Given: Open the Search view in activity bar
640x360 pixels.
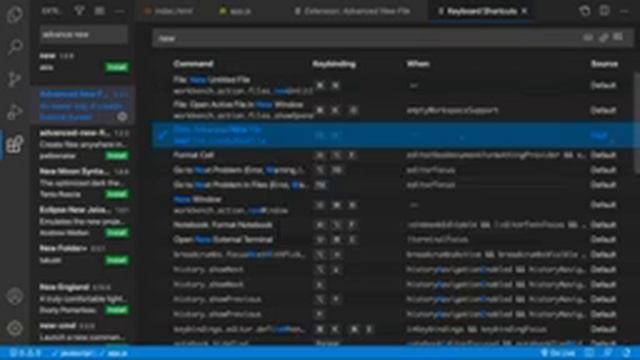Looking at the screenshot, I should tap(15, 47).
